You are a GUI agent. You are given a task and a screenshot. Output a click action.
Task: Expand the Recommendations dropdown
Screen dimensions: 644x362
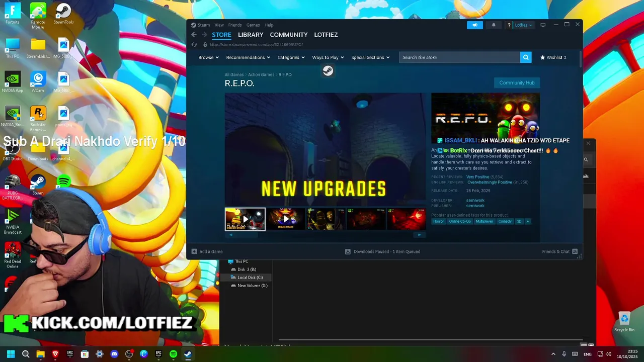248,57
